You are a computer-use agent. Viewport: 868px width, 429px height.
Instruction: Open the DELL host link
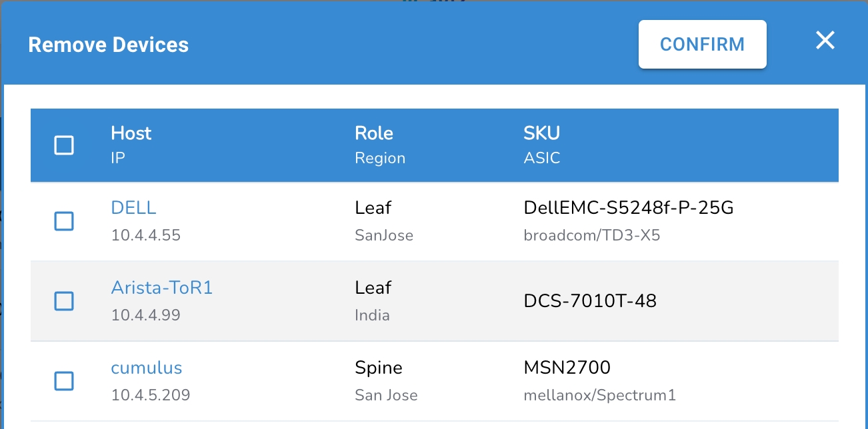tap(133, 208)
